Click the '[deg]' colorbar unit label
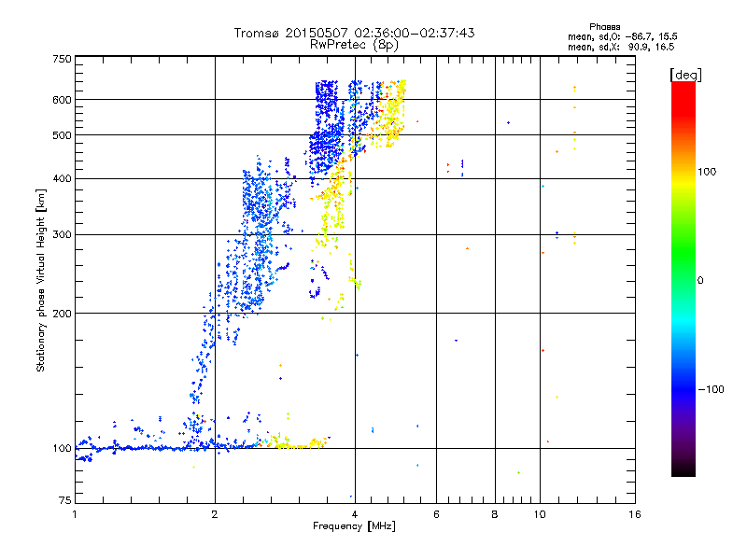 [685, 75]
